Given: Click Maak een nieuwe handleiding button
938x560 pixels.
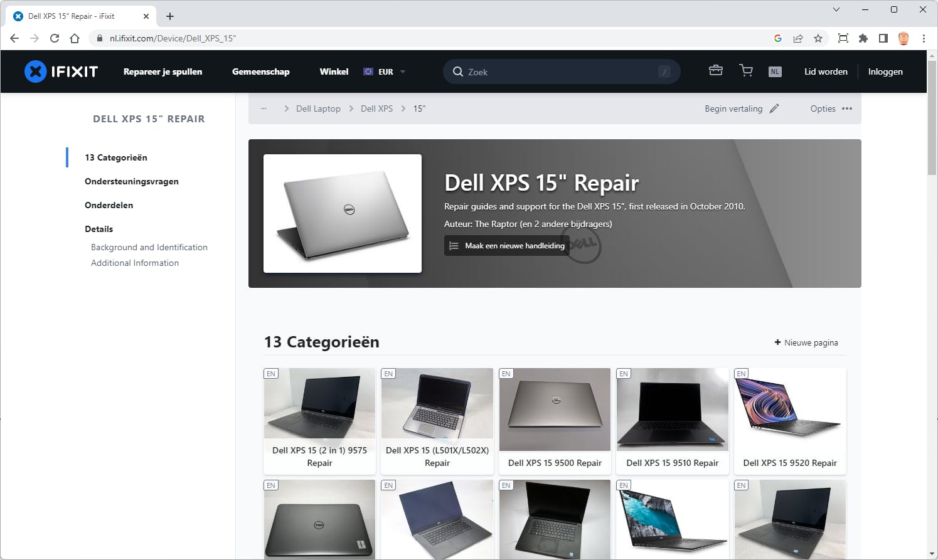Looking at the screenshot, I should point(507,246).
